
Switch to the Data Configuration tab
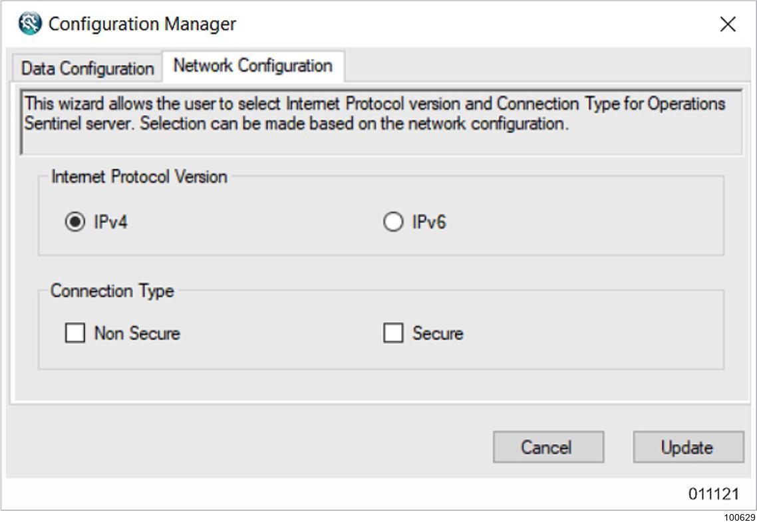[x=87, y=68]
